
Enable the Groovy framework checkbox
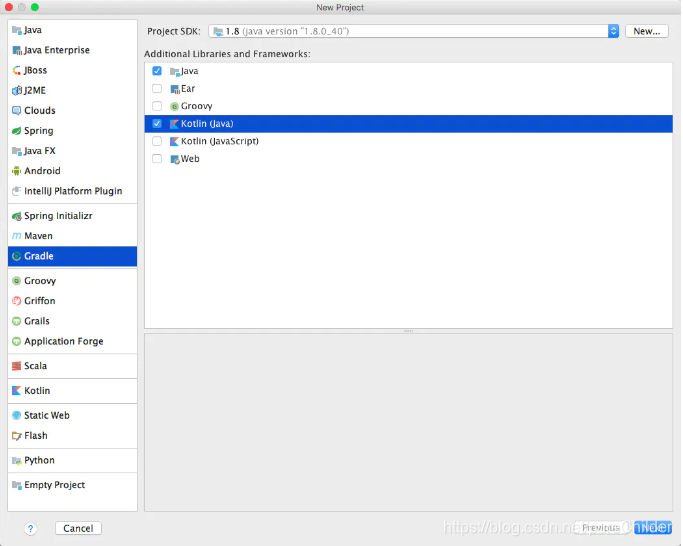[x=157, y=106]
